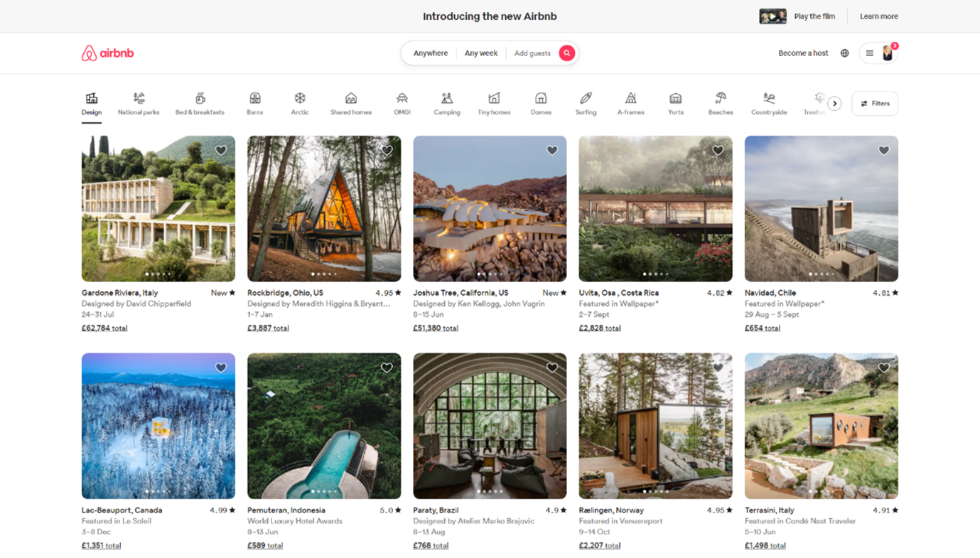This screenshot has width=980, height=558.
Task: Favorite the Gardone Riviera, Italy listing
Action: click(x=221, y=150)
